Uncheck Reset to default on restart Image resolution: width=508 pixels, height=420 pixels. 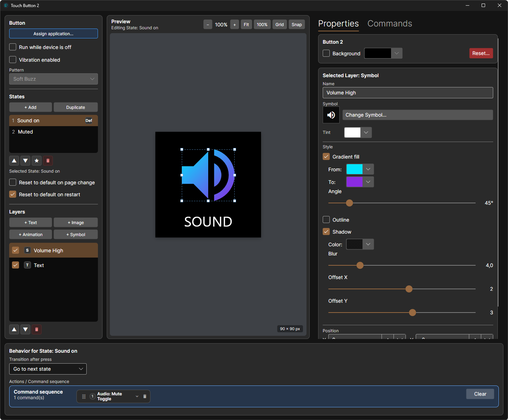point(13,194)
